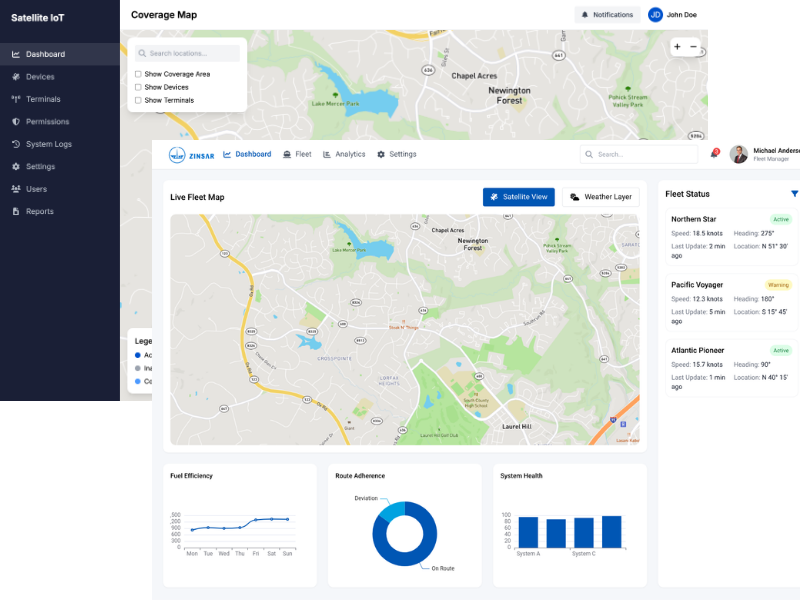Image resolution: width=800 pixels, height=600 pixels.
Task: Click Active badge on Northern Star
Action: (781, 219)
